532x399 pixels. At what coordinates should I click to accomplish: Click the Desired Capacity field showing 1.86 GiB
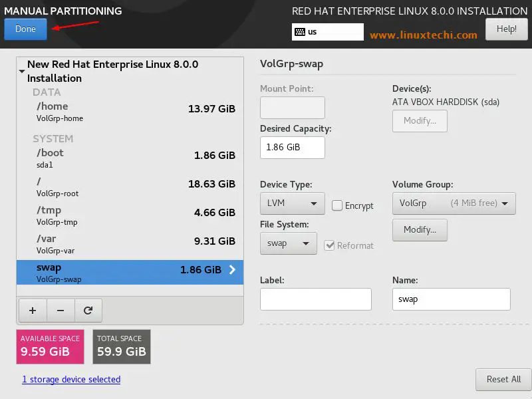pos(293,147)
